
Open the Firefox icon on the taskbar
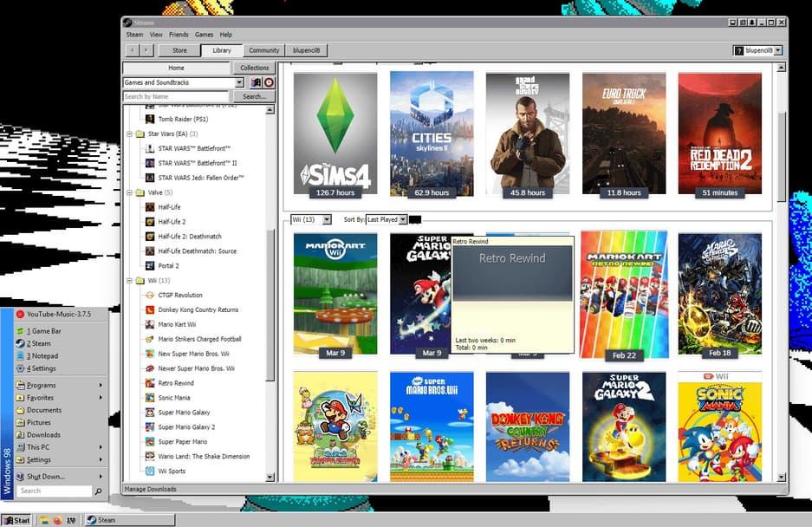click(57, 520)
